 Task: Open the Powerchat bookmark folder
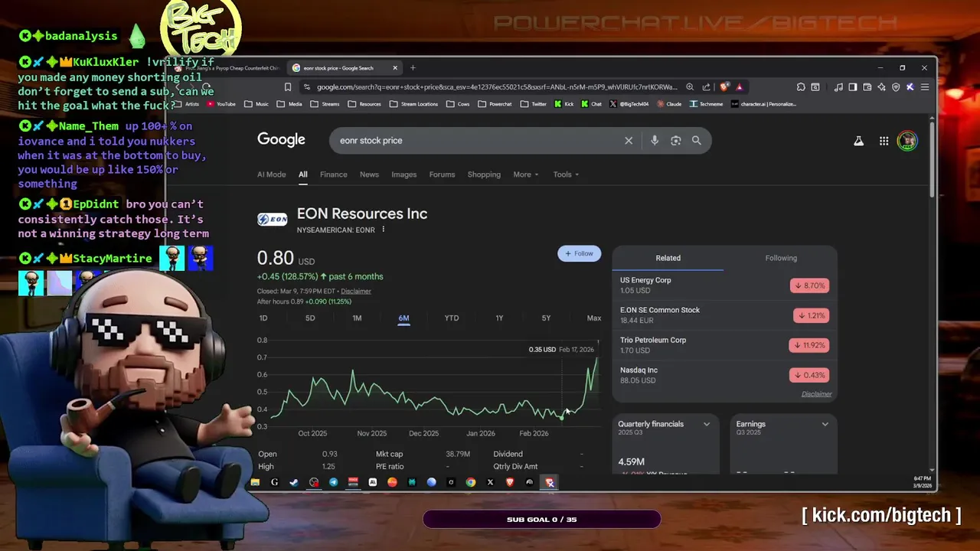tap(495, 104)
